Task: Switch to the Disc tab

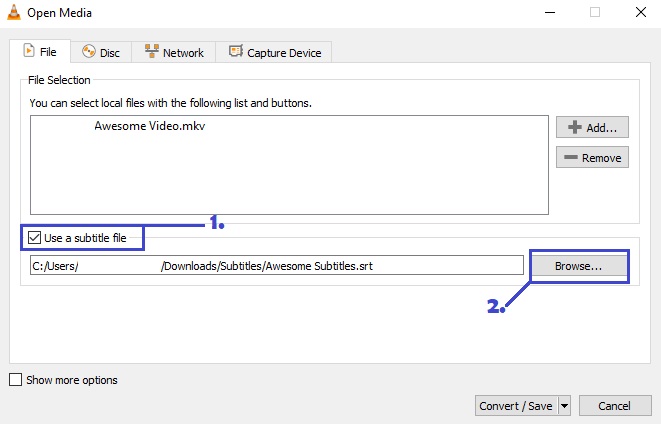Action: tap(101, 52)
